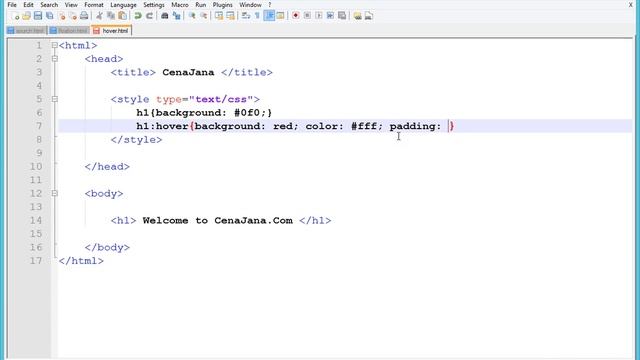
Task: Click the Start Recording macro red dot
Action: (296, 16)
